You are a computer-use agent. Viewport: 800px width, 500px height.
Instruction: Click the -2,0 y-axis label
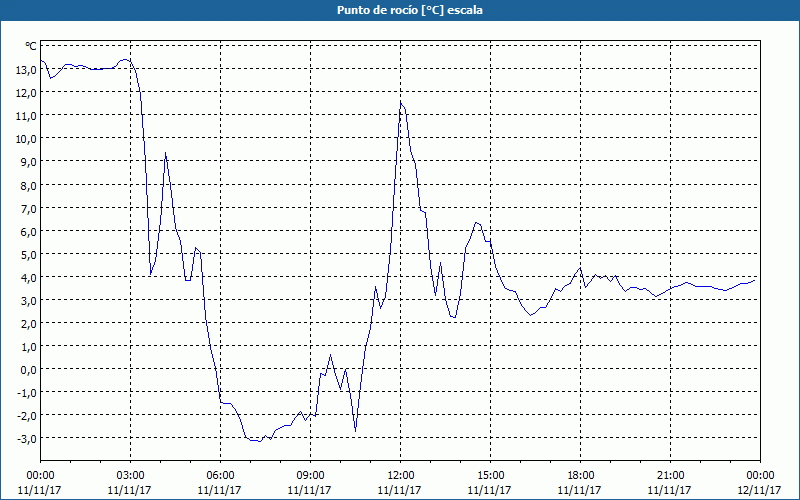tap(27, 416)
